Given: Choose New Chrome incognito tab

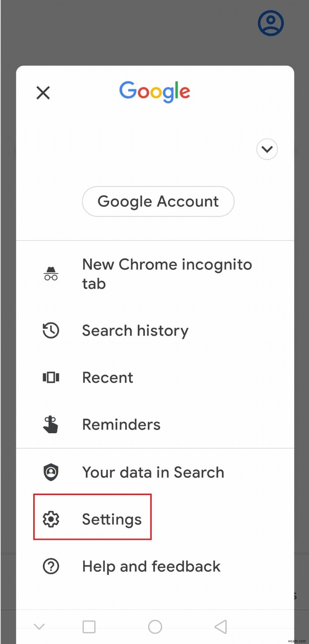Looking at the screenshot, I should 167,273.
